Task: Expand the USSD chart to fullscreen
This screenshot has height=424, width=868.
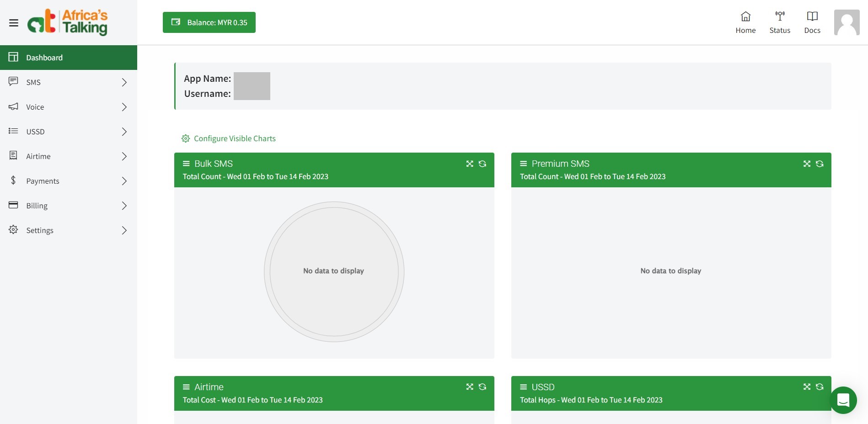Action: 807,387
